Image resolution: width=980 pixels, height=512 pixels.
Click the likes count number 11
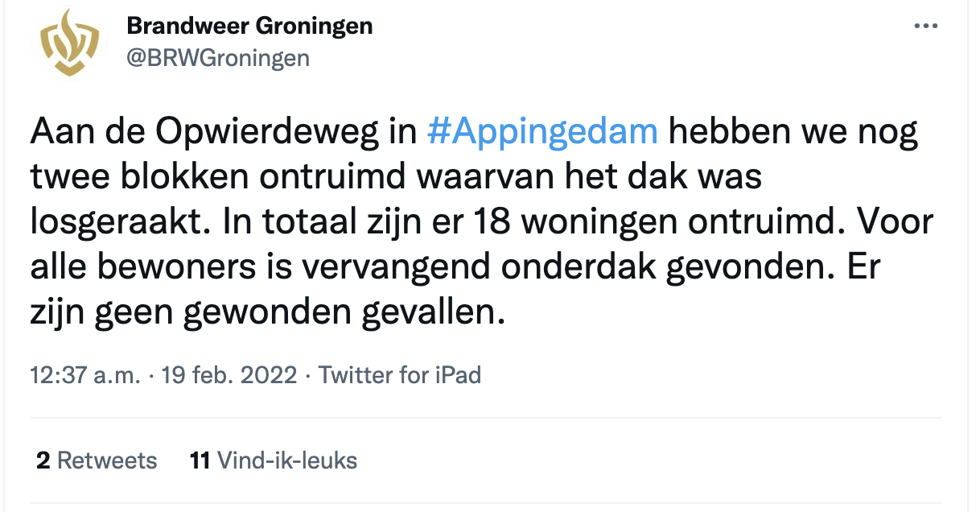(x=200, y=460)
